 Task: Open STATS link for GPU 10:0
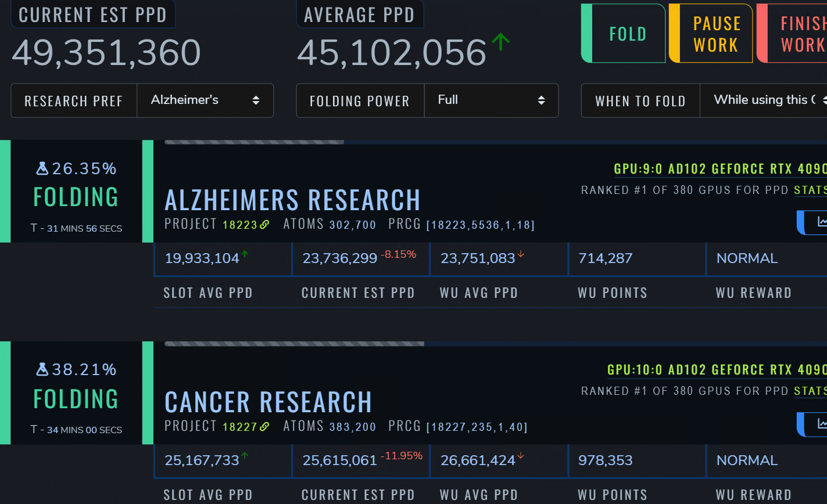coord(810,391)
